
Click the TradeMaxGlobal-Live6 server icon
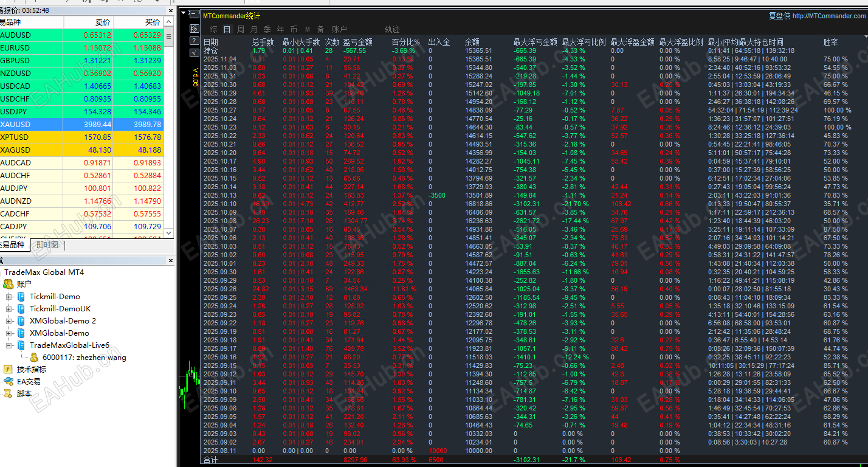(21, 345)
